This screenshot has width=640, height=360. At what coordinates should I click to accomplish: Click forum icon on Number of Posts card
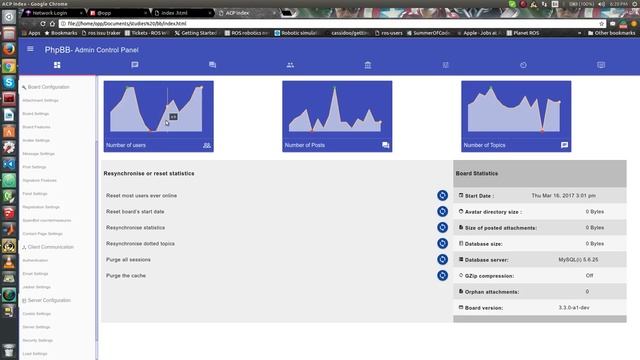tap(385, 145)
